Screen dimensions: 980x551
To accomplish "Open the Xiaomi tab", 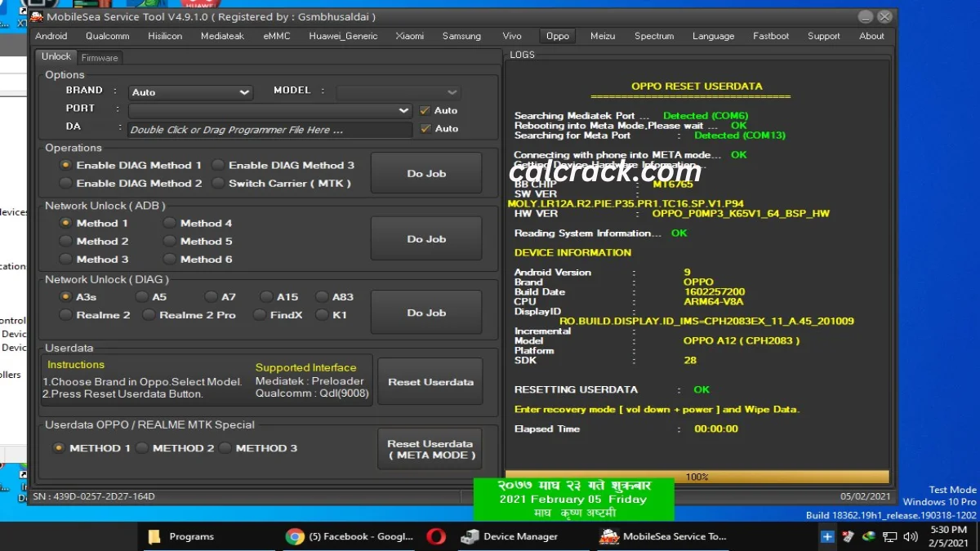I will [x=410, y=36].
